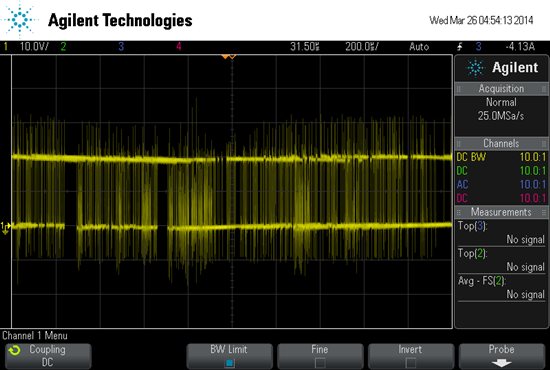Toggle the Invert checkbox
The image size is (550, 370).
[x=410, y=362]
